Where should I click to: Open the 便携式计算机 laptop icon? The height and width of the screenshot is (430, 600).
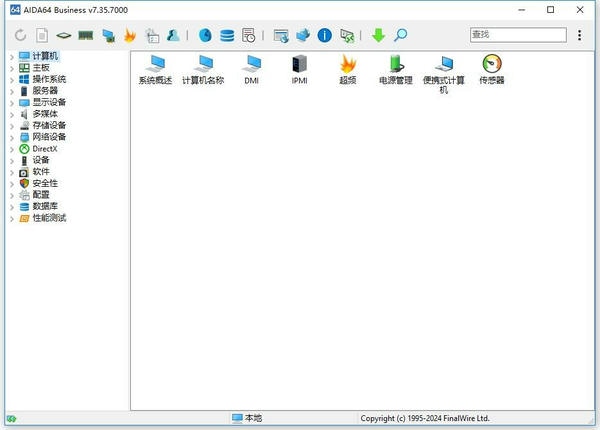coord(444,75)
